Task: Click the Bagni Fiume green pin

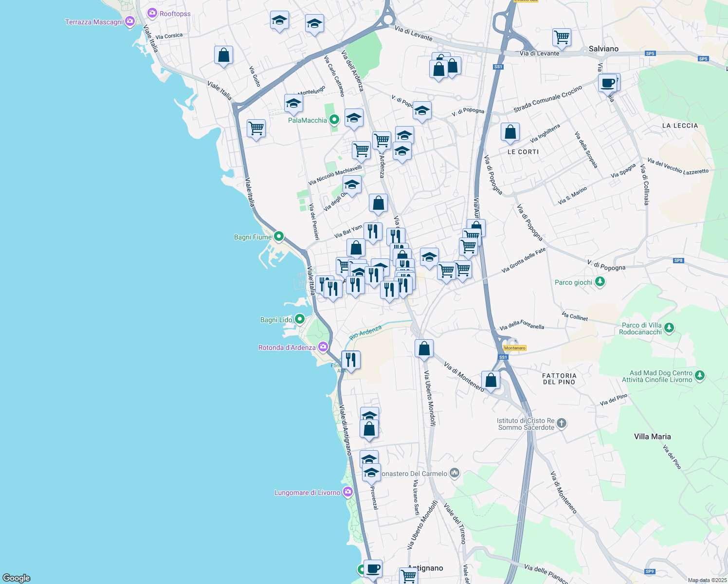Action: point(278,237)
